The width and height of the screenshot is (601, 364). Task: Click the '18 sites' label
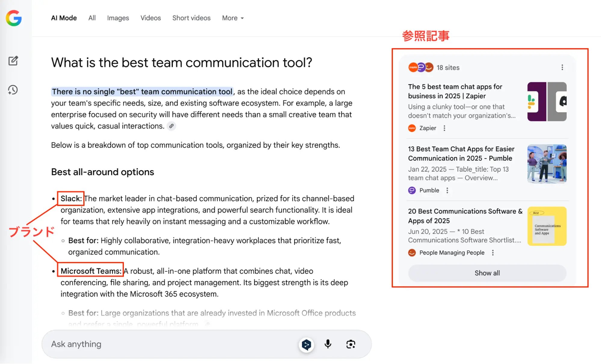click(x=448, y=68)
